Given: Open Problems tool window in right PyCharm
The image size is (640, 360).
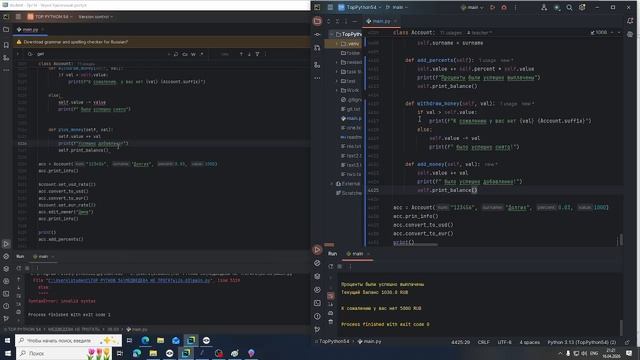Looking at the screenshot, I should tap(317, 316).
